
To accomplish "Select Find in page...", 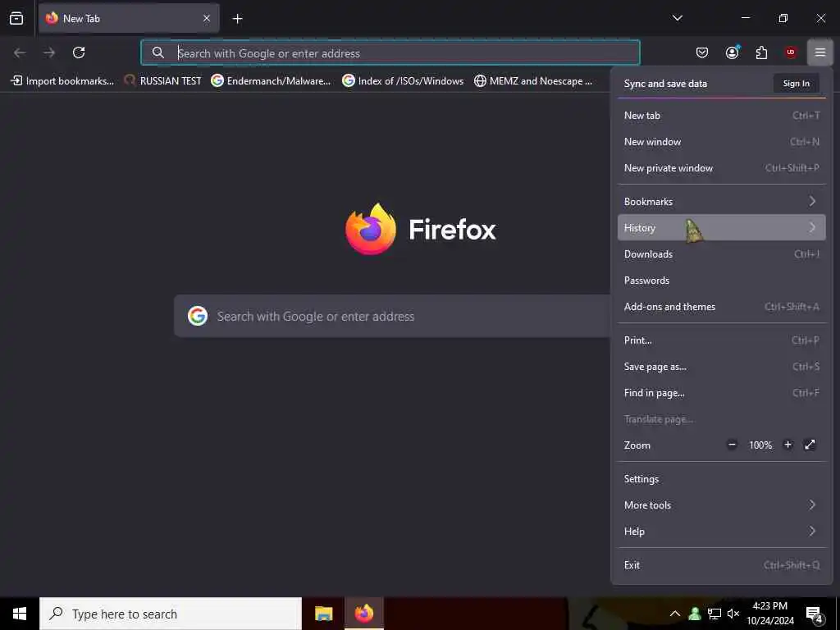I will 722,393.
